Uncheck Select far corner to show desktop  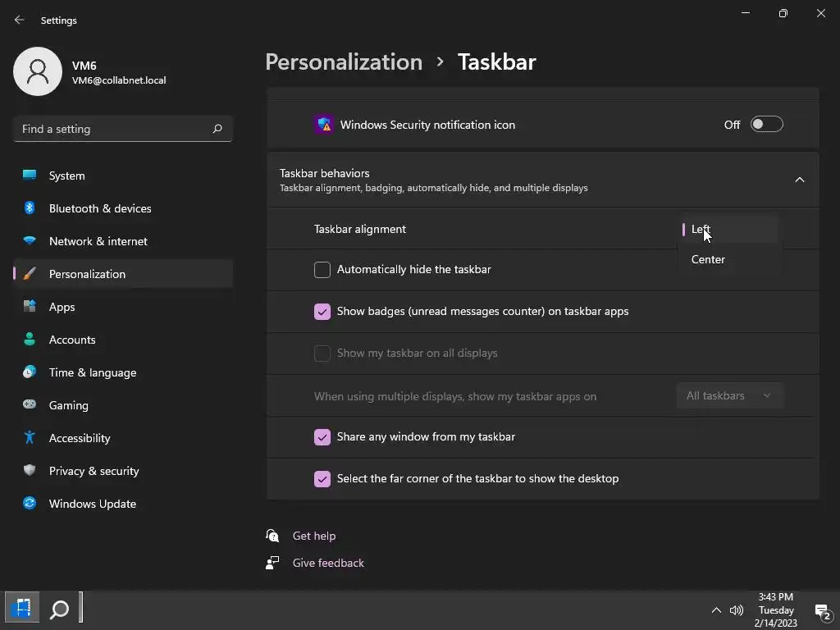[x=322, y=478]
